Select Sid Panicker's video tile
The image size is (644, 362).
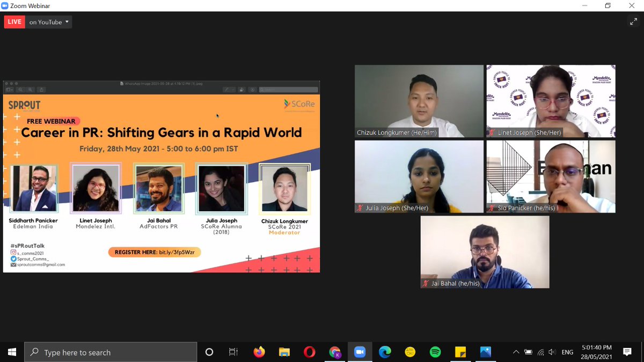coord(551,176)
